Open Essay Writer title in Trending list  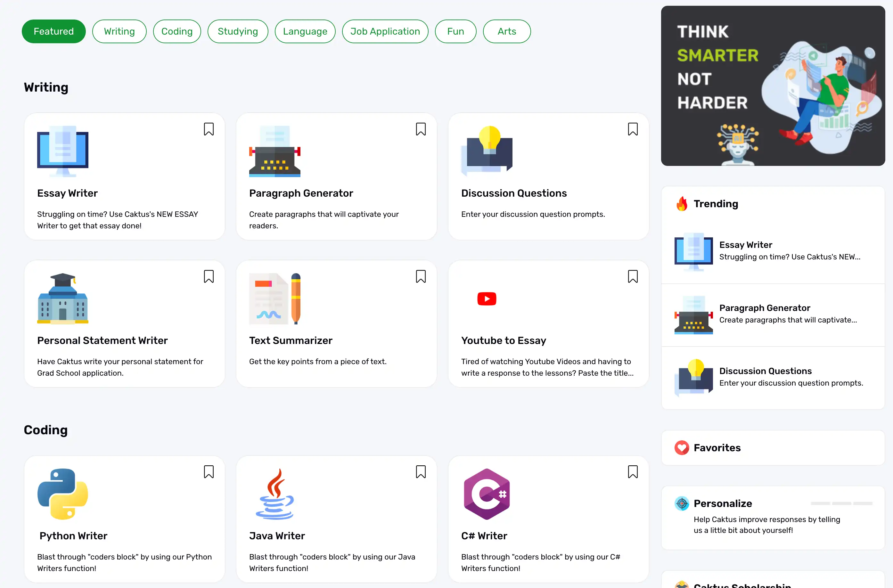[x=746, y=245]
